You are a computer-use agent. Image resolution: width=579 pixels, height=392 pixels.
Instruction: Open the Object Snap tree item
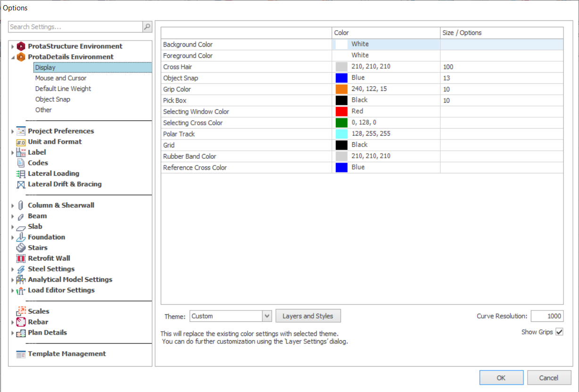52,99
